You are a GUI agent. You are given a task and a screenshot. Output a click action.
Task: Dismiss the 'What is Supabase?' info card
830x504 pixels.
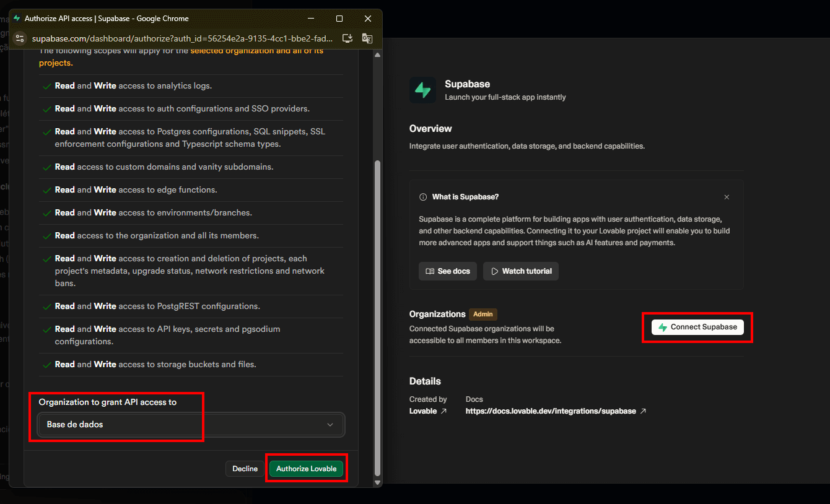pyautogui.click(x=727, y=197)
